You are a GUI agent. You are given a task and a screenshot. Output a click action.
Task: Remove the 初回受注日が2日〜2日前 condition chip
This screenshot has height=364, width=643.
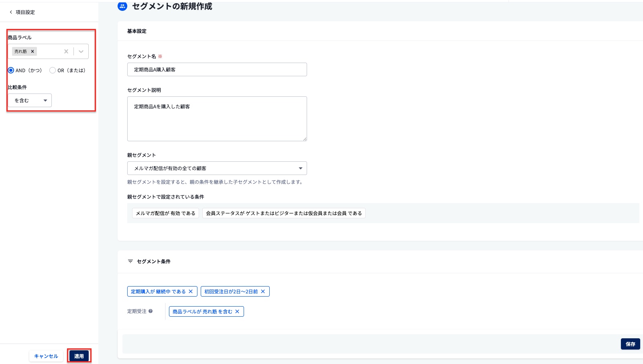click(263, 291)
